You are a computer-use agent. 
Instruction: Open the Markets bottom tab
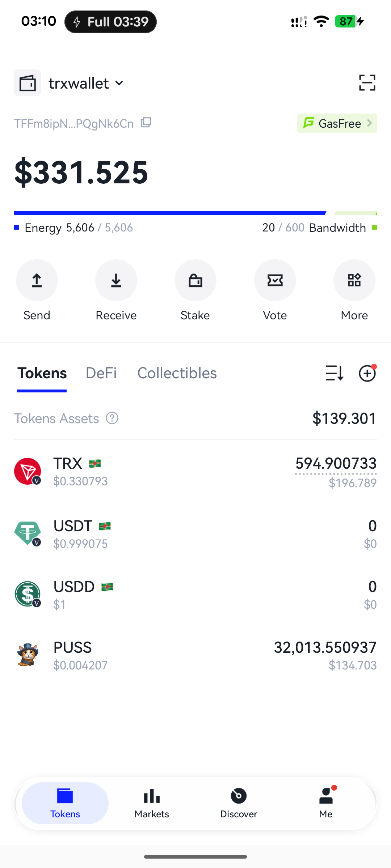pyautogui.click(x=152, y=803)
